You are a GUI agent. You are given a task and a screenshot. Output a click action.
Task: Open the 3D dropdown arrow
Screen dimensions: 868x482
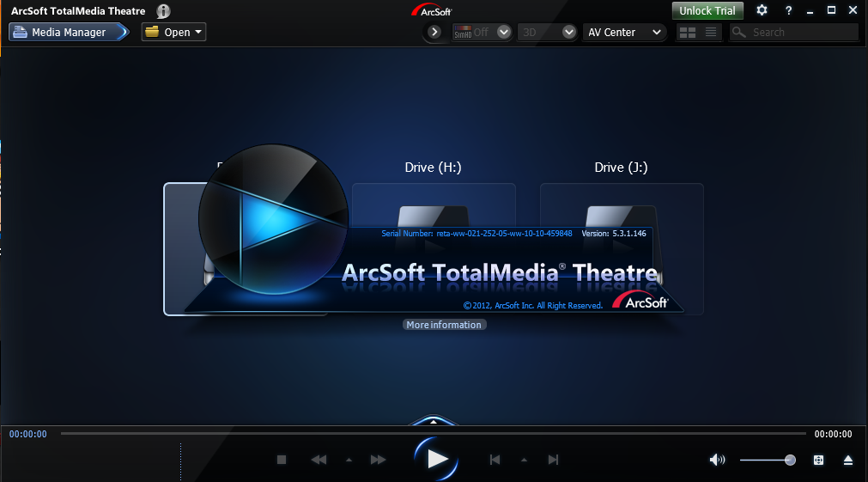pyautogui.click(x=569, y=32)
